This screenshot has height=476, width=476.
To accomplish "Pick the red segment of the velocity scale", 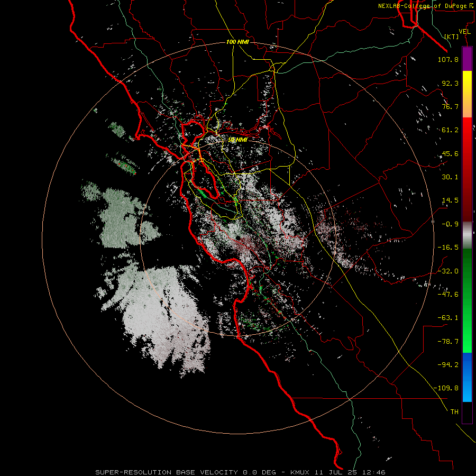I will point(467,169).
